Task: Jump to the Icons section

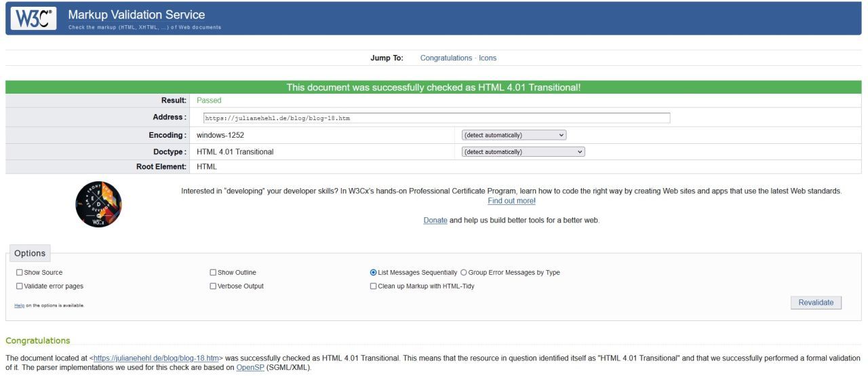Action: pos(488,58)
